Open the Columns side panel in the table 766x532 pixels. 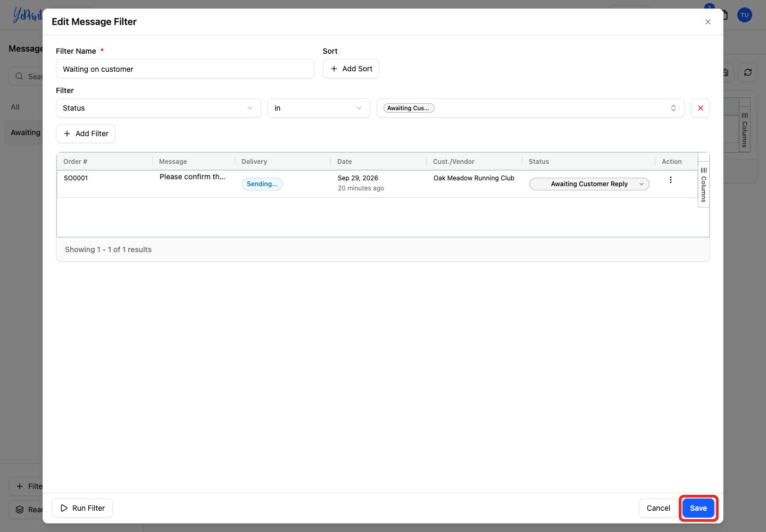(703, 185)
